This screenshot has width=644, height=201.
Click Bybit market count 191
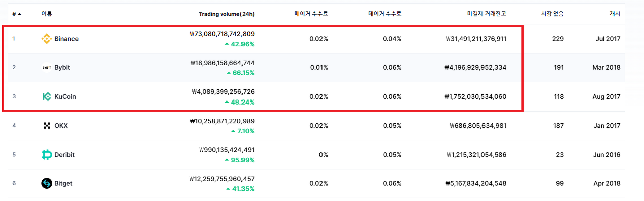[x=559, y=67]
